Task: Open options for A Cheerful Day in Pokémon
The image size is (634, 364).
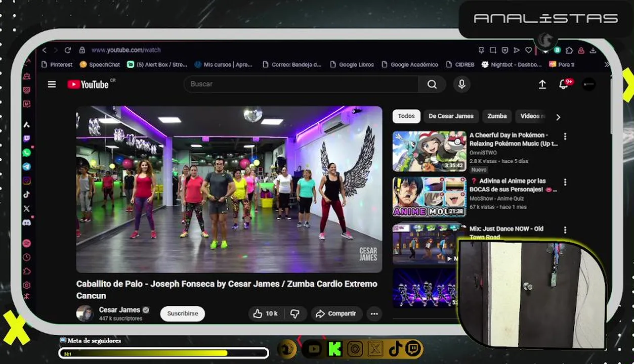Action: point(565,136)
